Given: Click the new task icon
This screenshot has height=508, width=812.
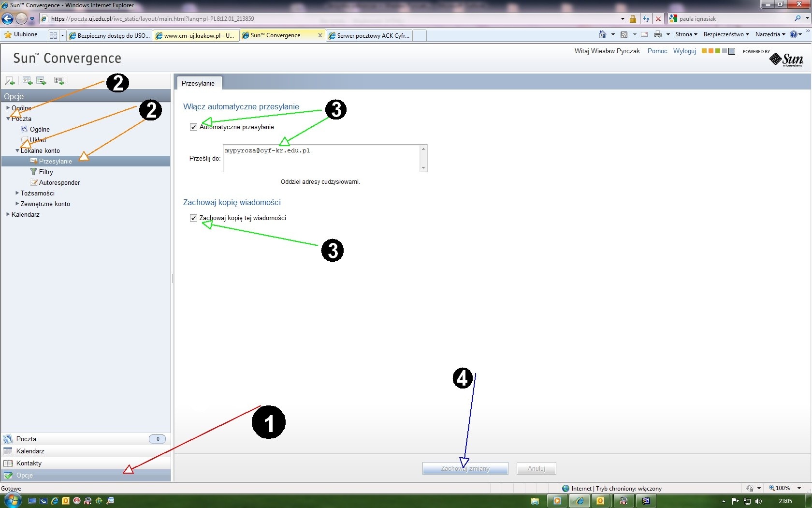Looking at the screenshot, I should pyautogui.click(x=42, y=81).
